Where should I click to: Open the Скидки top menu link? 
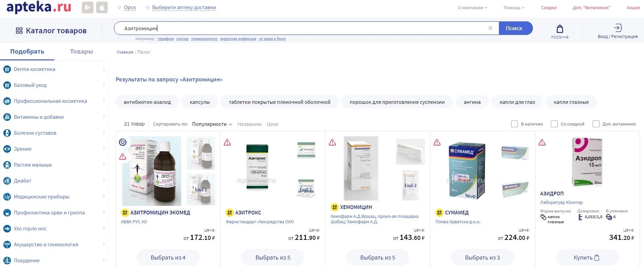point(549,7)
